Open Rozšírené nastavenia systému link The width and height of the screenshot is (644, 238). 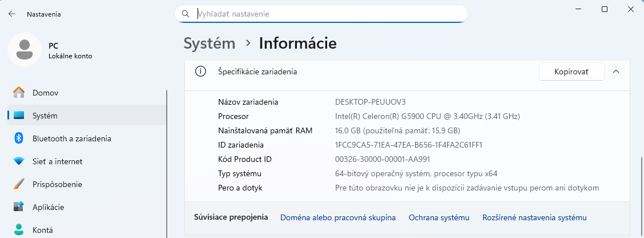click(x=534, y=217)
